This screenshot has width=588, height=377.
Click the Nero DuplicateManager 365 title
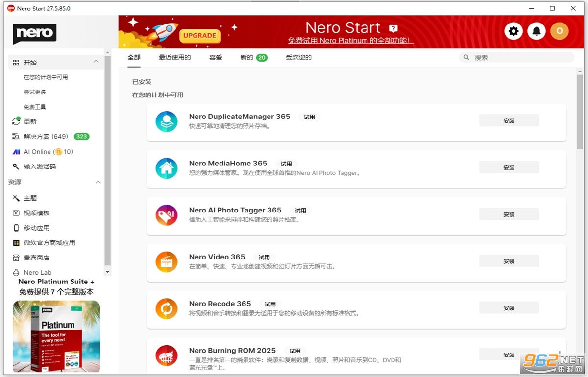point(240,117)
